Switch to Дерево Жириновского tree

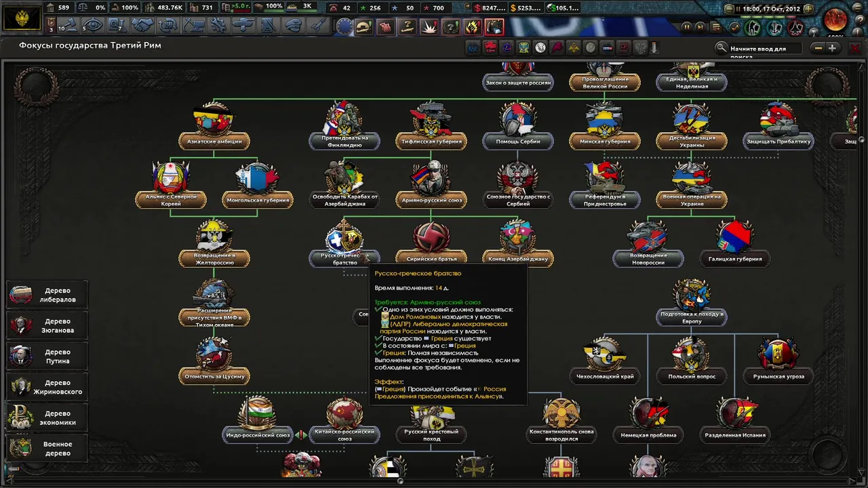tap(47, 387)
